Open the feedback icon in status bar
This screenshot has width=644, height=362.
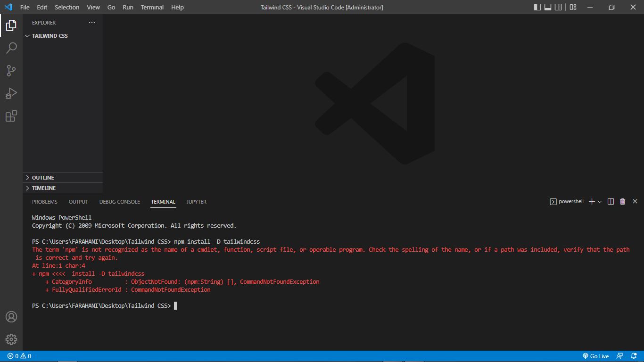click(x=620, y=356)
